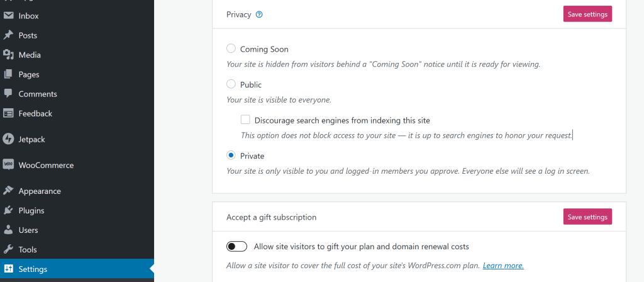Save settings for gift subscription section

click(x=587, y=217)
